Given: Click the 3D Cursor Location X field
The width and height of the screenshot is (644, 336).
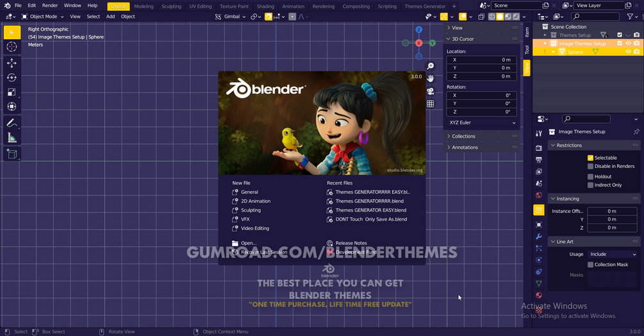Looking at the screenshot, I should [482, 60].
